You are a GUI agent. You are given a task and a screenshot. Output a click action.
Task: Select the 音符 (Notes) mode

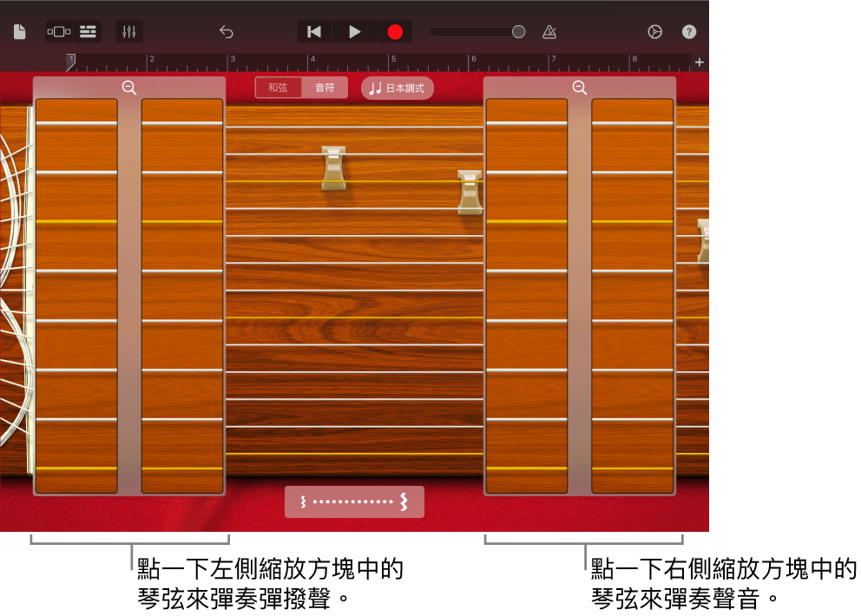click(325, 88)
